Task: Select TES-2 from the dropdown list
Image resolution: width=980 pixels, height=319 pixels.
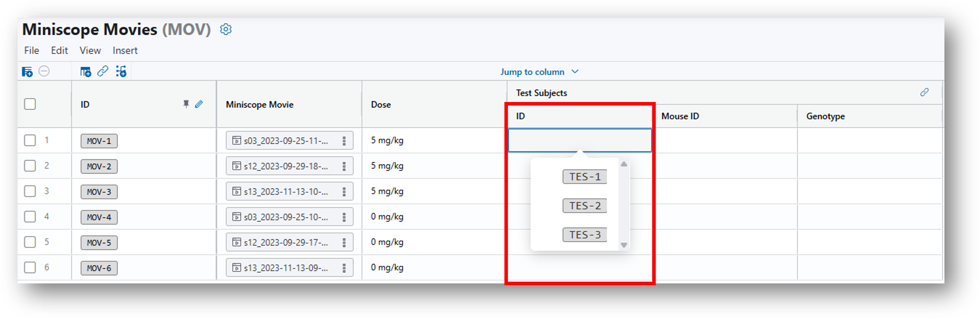Action: 584,205
